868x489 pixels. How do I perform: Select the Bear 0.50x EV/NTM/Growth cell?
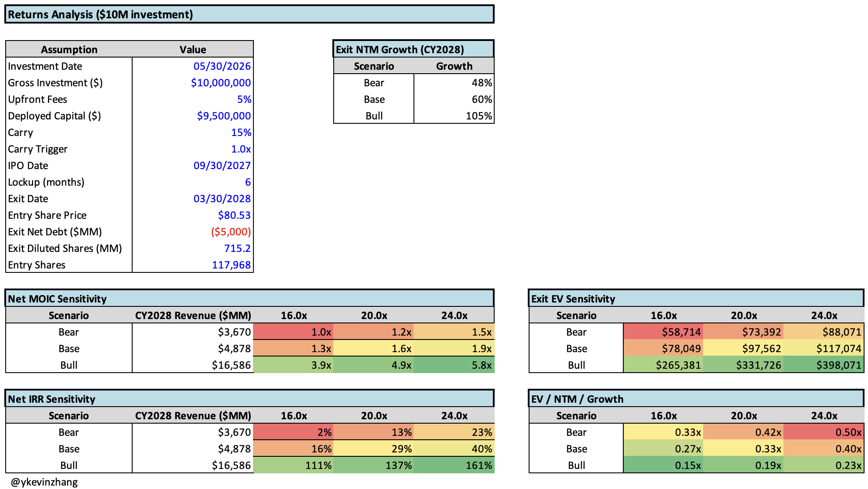[x=824, y=432]
